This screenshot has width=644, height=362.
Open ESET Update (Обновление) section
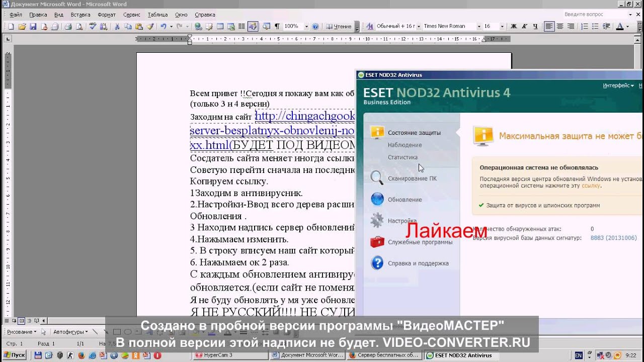[405, 200]
